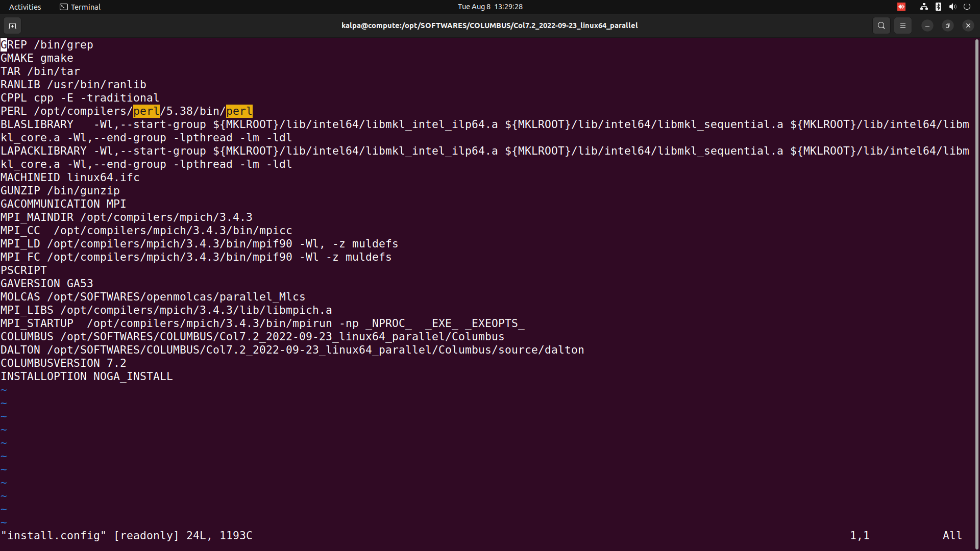The width and height of the screenshot is (980, 551).
Task: Click the MOLCAS openmolcas path line
Action: (153, 297)
